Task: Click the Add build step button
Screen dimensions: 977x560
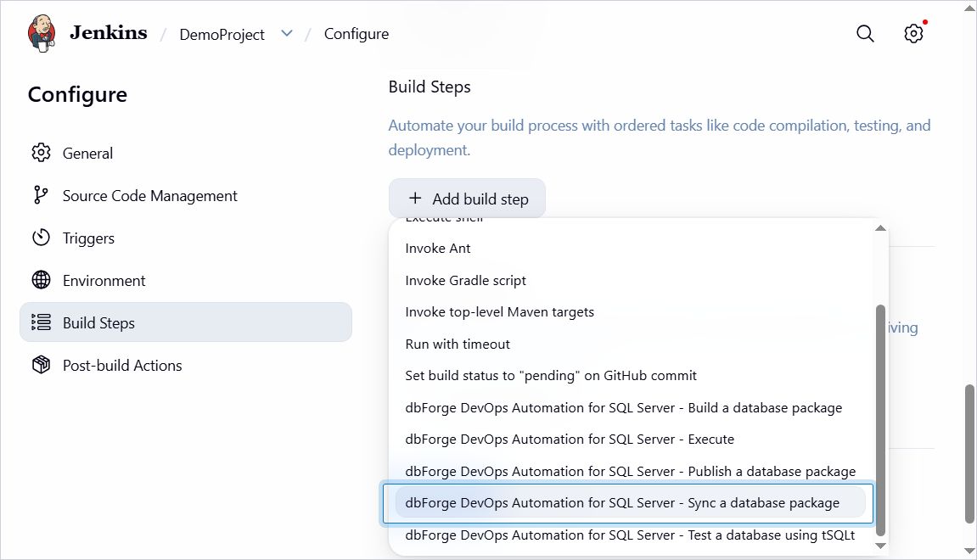Action: [468, 199]
